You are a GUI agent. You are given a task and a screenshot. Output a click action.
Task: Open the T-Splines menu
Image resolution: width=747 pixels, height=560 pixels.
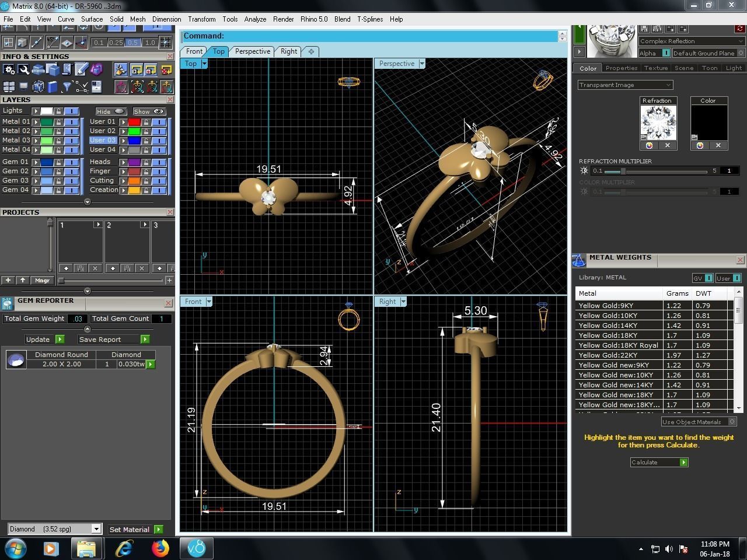370,19
